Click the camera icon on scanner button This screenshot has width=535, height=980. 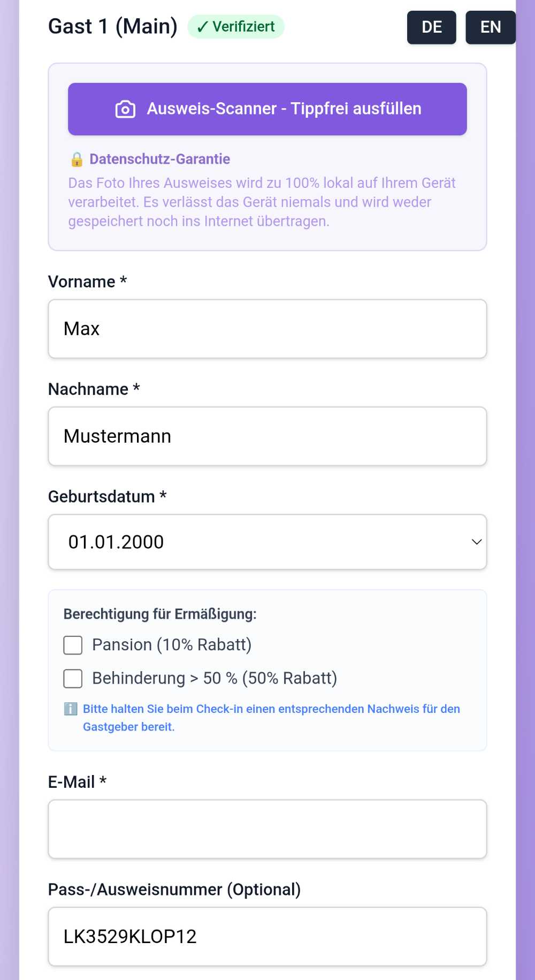pyautogui.click(x=125, y=109)
